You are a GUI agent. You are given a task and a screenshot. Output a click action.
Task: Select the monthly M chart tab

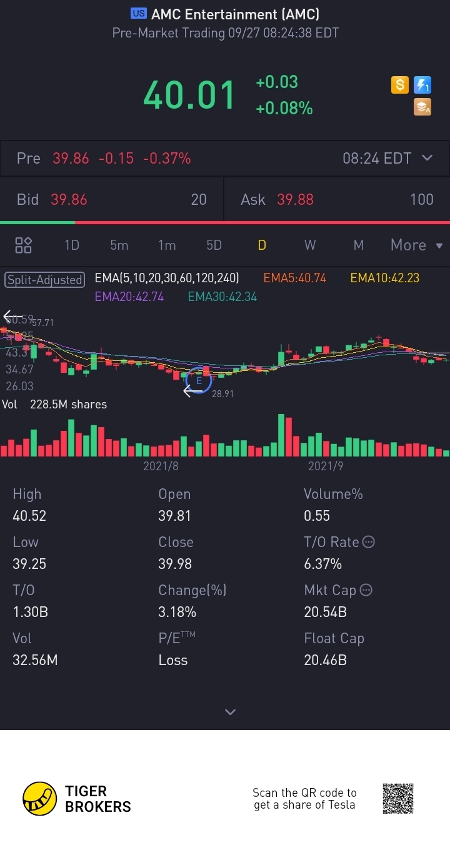coord(358,245)
